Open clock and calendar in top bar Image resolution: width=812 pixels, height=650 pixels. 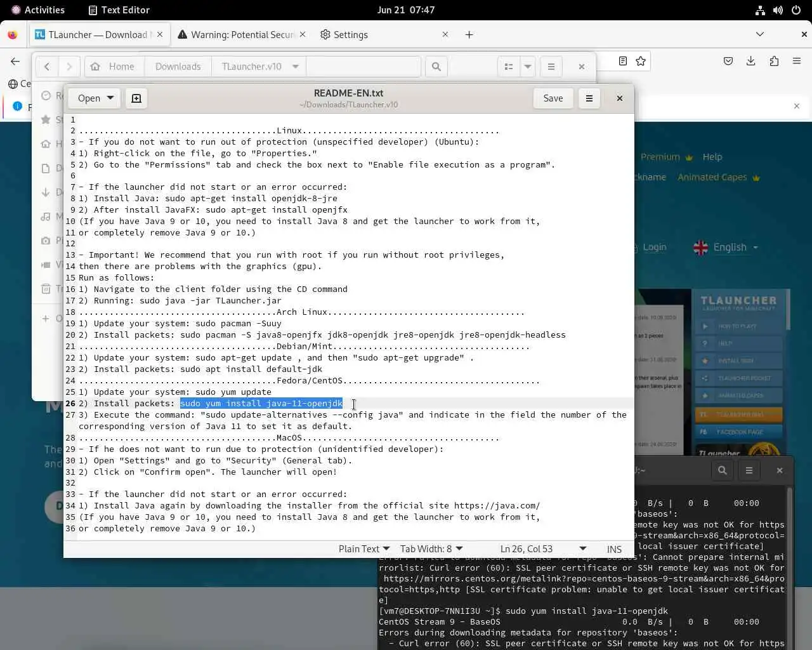point(406,10)
